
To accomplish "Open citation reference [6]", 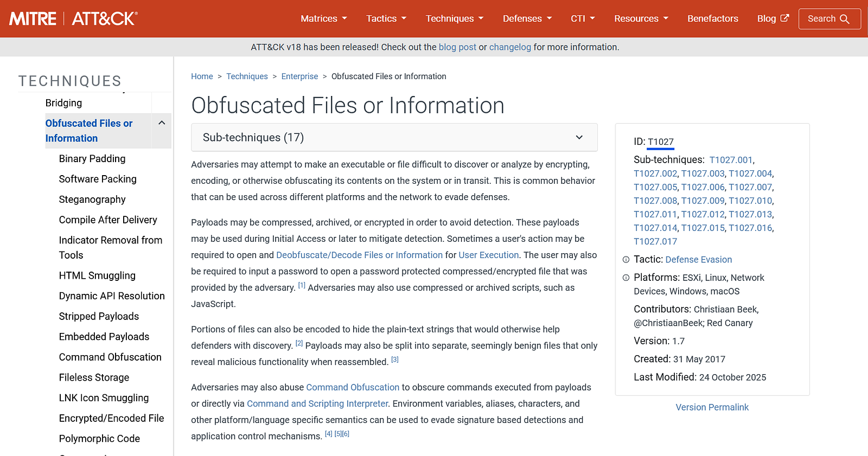I will click(x=346, y=434).
